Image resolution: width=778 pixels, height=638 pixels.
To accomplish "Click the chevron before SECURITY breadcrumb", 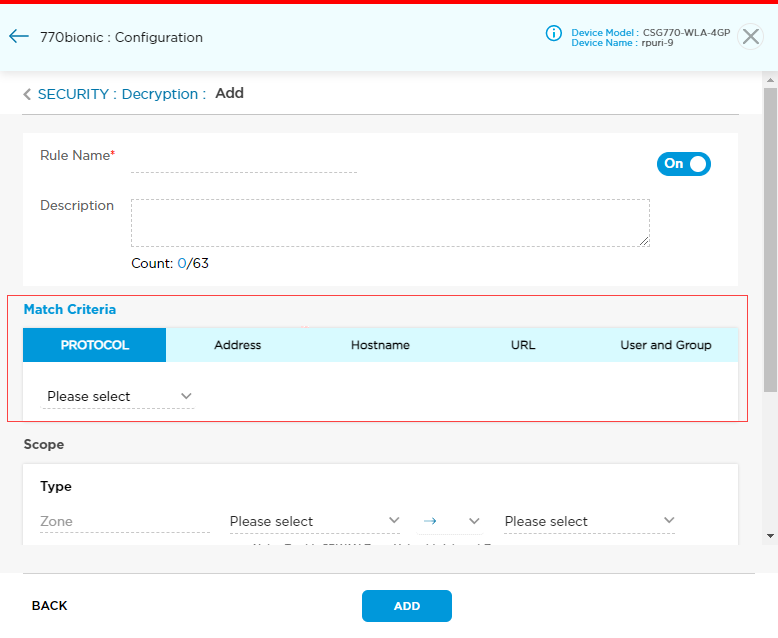I will [x=27, y=94].
